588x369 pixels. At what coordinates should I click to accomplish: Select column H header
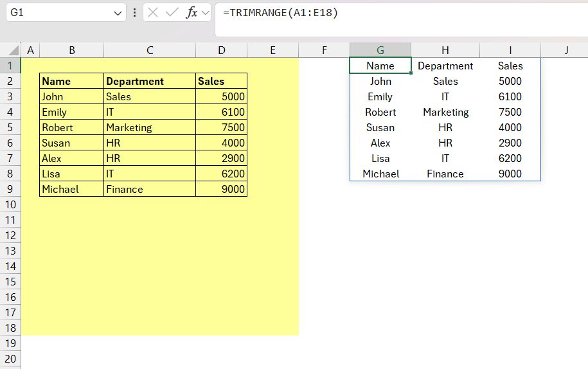[445, 50]
